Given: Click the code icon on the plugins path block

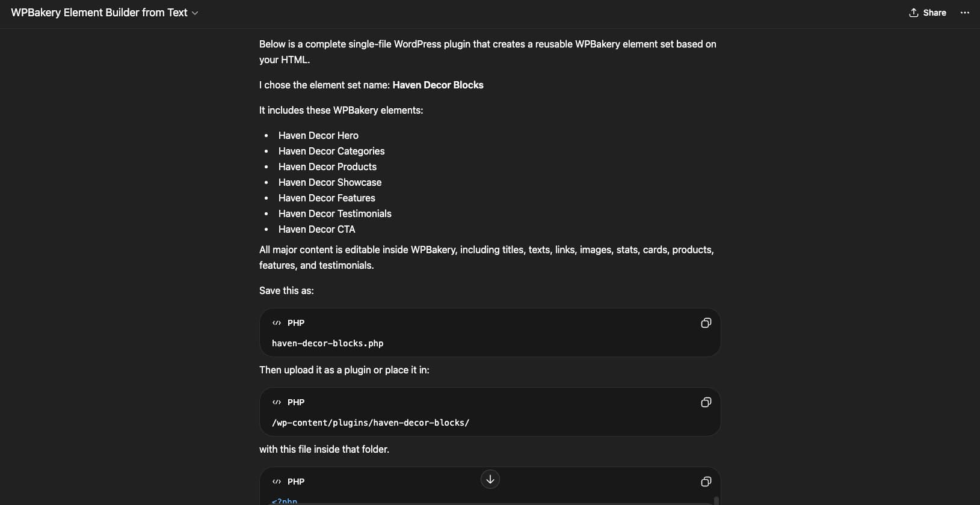Looking at the screenshot, I should coord(277,402).
